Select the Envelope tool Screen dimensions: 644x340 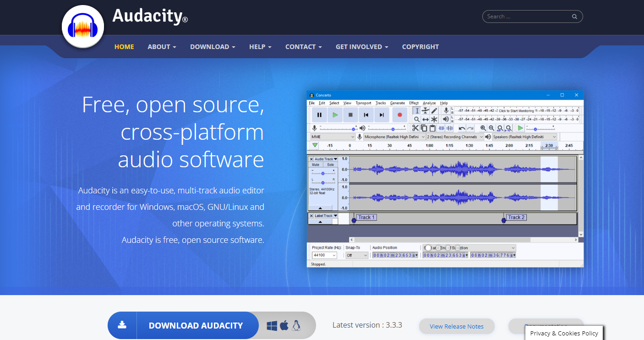[x=426, y=110]
